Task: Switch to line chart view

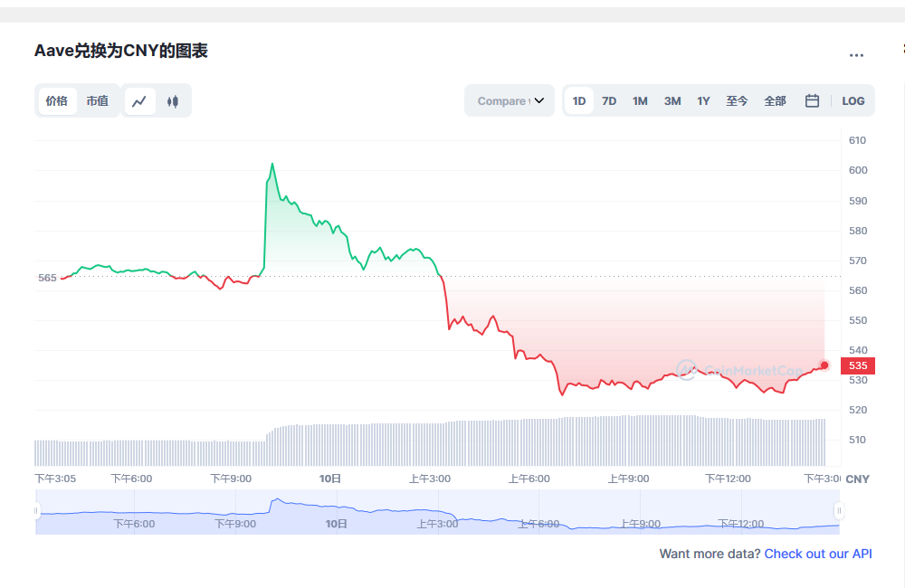Action: coord(139,101)
